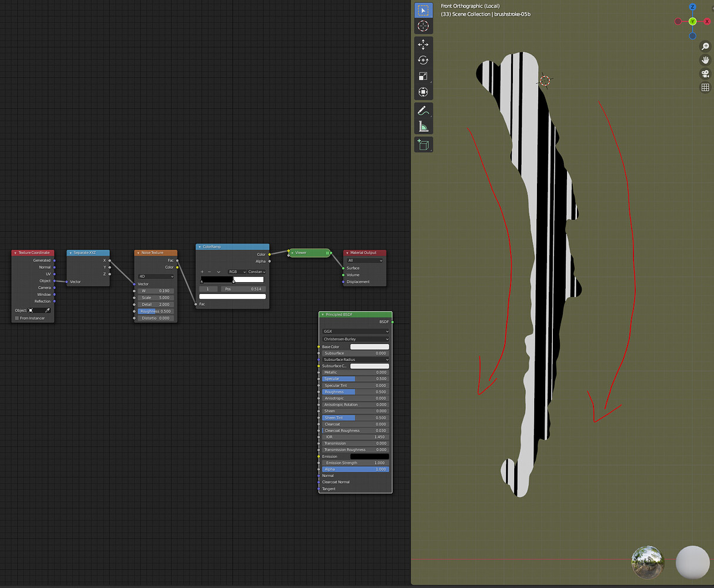Pick the Measure tool

click(423, 126)
